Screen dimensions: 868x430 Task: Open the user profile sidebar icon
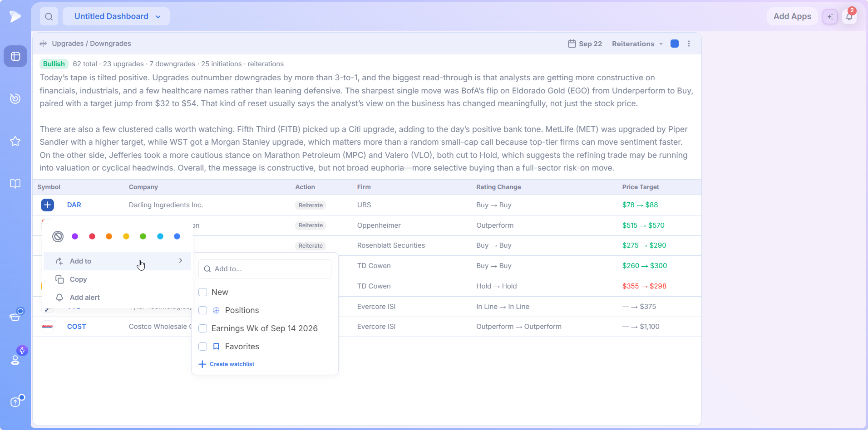click(x=15, y=360)
